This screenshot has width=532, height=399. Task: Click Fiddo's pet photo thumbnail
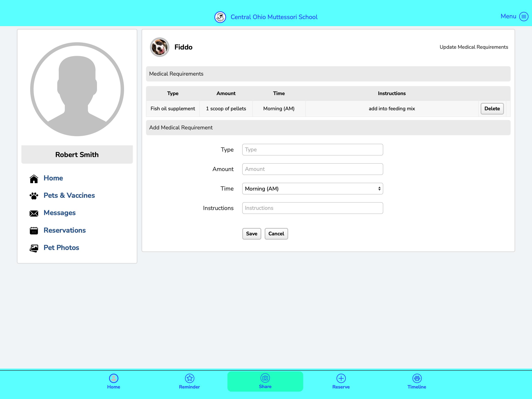tap(159, 47)
